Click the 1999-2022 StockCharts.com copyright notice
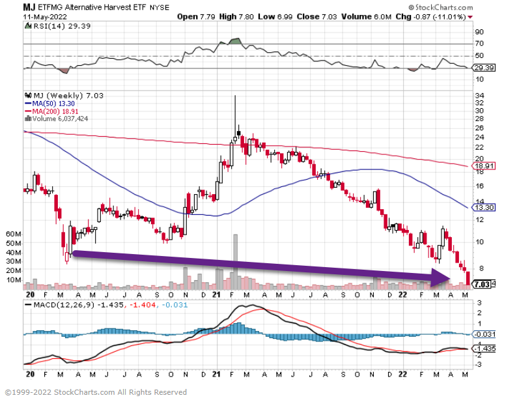The width and height of the screenshot is (532, 400). click(x=96, y=392)
